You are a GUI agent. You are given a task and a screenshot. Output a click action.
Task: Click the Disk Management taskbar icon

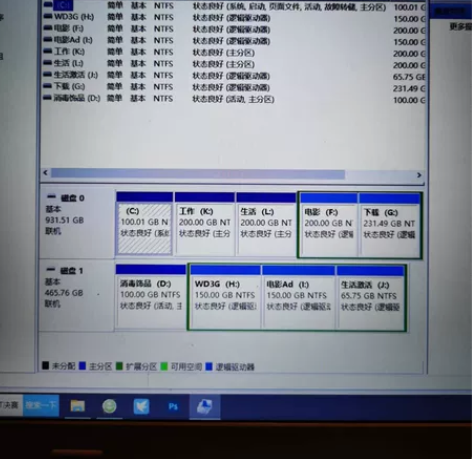click(x=205, y=407)
